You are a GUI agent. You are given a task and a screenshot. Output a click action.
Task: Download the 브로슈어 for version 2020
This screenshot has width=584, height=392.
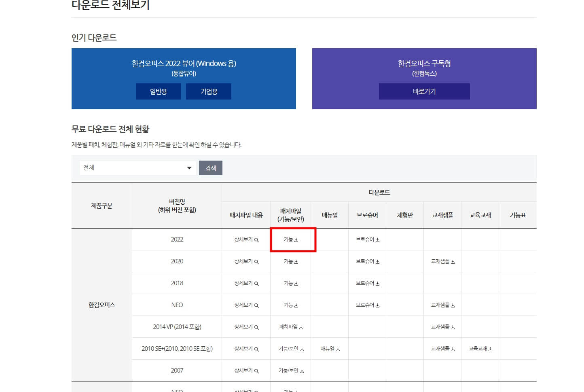367,261
